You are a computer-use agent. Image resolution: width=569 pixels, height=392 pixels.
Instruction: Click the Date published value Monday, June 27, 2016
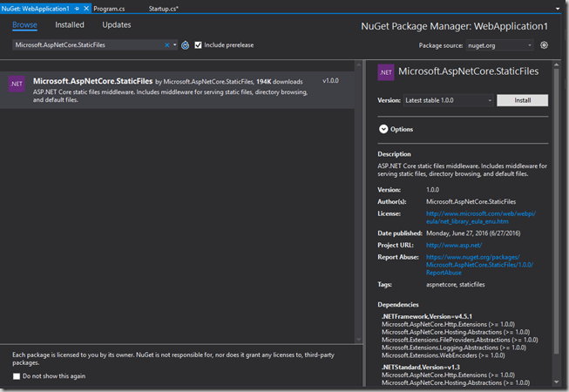[x=473, y=233]
